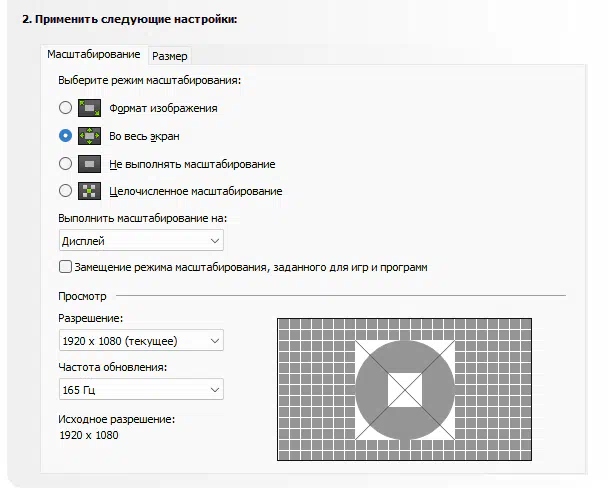Click the scaling preview test pattern image
The height and width of the screenshot is (495, 615).
[x=404, y=389]
